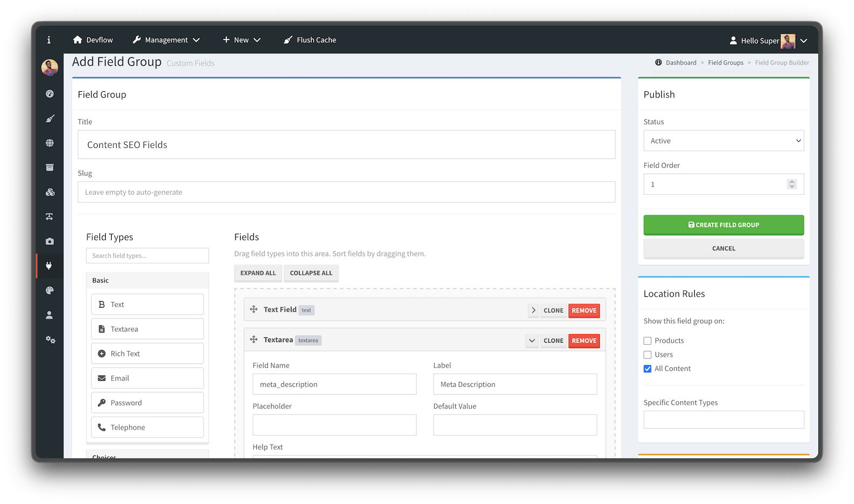Click the plug sidebar icon
The height and width of the screenshot is (504, 854).
click(50, 265)
